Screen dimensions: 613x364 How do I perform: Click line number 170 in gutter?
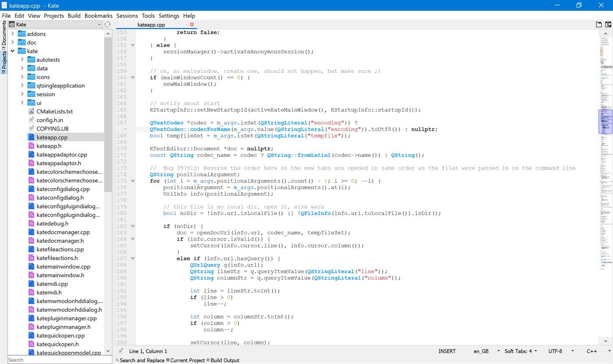point(121,148)
